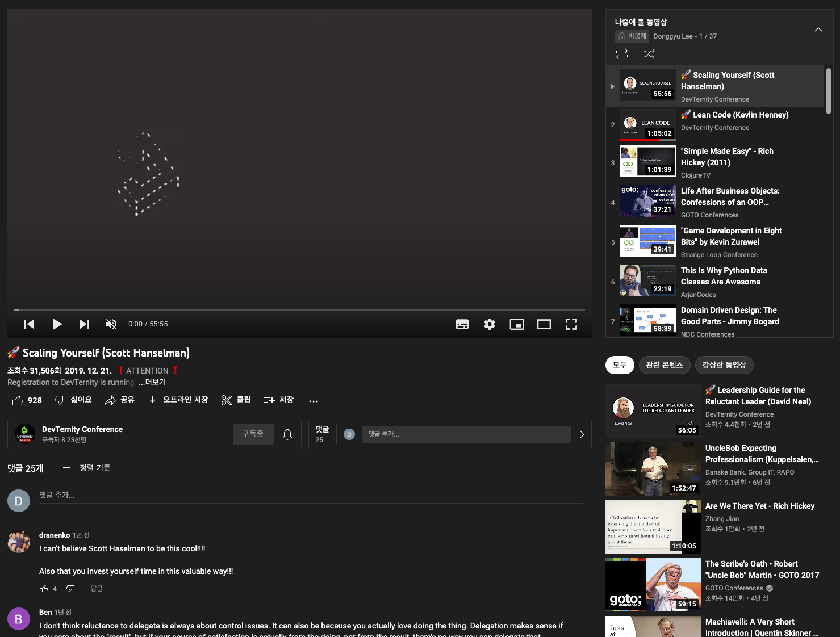
Task: Open dranenko's profile name link
Action: [55, 535]
